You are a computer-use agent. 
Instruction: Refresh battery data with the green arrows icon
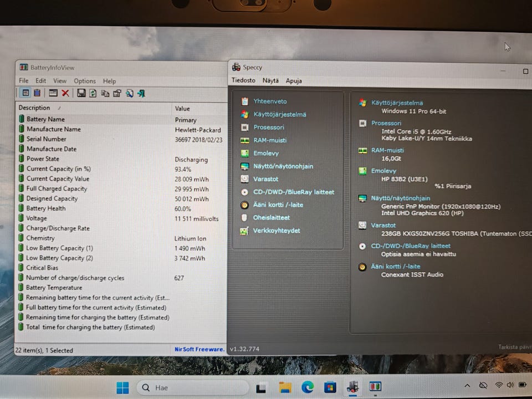coord(93,93)
